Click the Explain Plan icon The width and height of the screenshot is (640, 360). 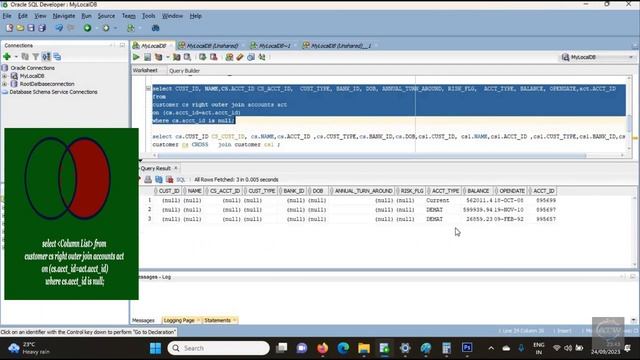158,57
